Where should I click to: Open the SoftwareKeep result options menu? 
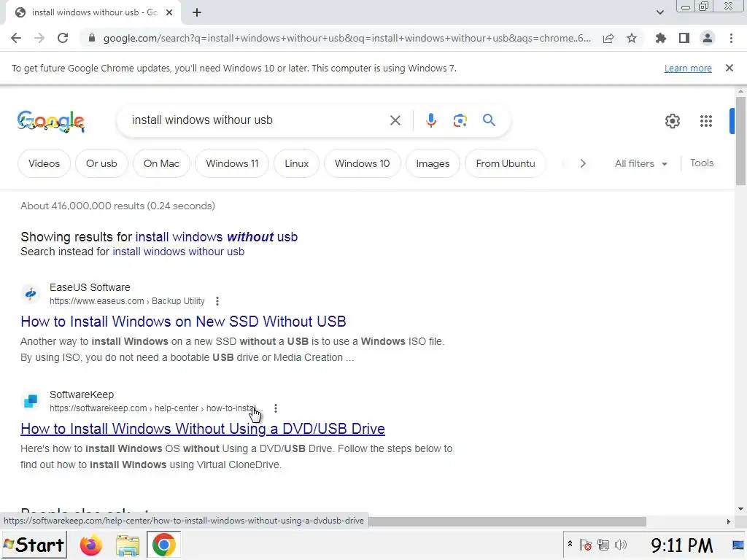[x=275, y=408]
